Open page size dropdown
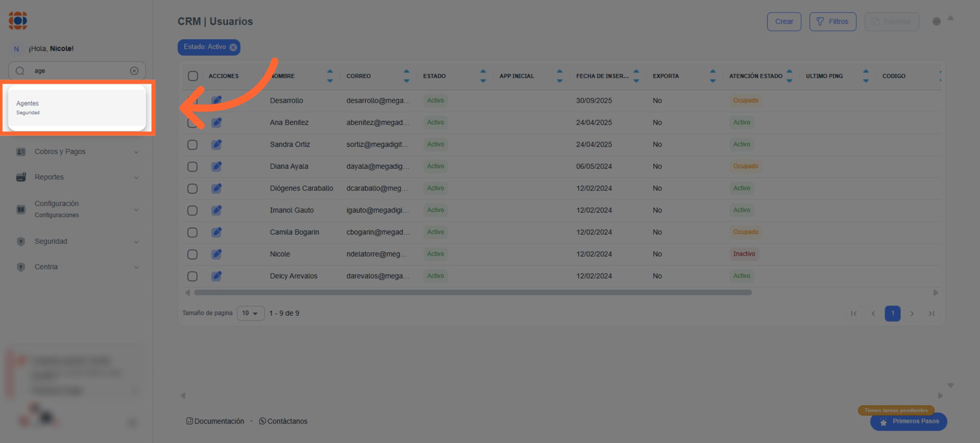Viewport: 980px width, 443px height. tap(250, 313)
